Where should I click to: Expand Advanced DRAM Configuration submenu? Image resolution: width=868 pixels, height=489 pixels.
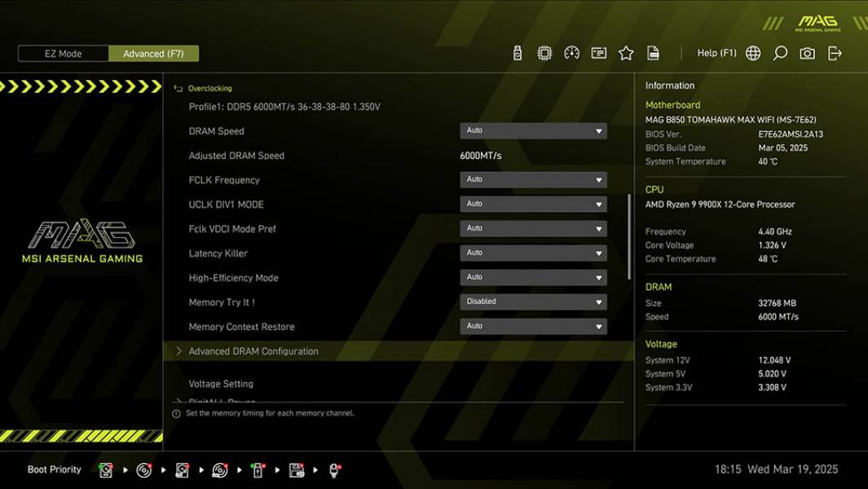[x=399, y=351]
